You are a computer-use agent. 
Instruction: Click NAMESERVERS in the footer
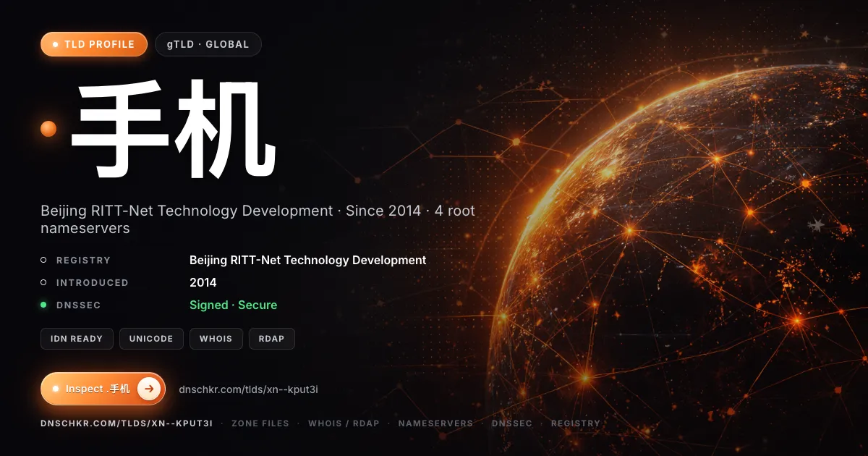(435, 423)
